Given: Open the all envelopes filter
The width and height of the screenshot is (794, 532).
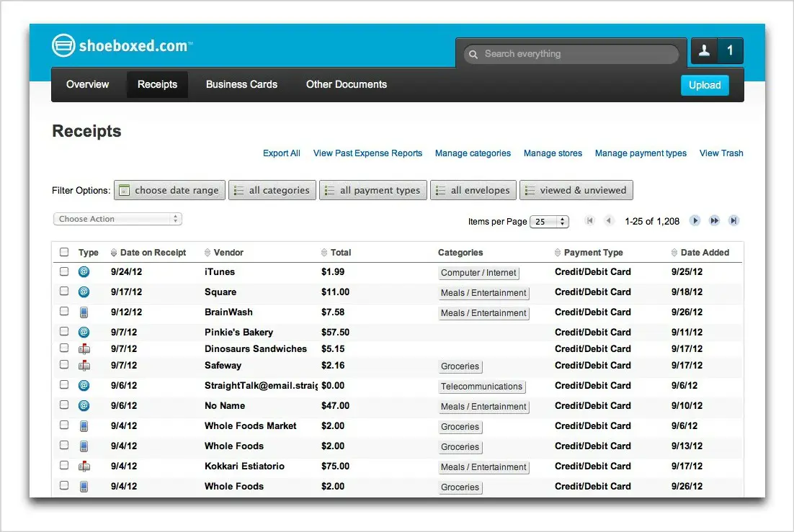Looking at the screenshot, I should [473, 190].
